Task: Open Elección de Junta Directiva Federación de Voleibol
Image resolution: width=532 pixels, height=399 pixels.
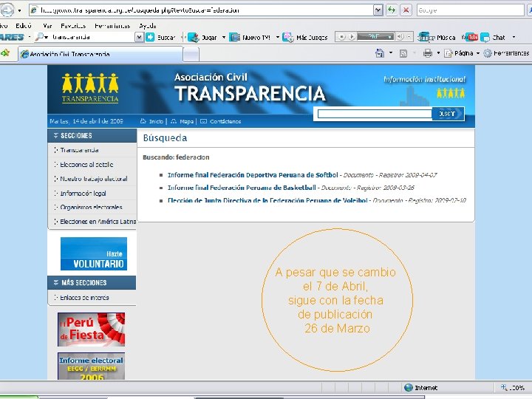Action: coord(267,200)
